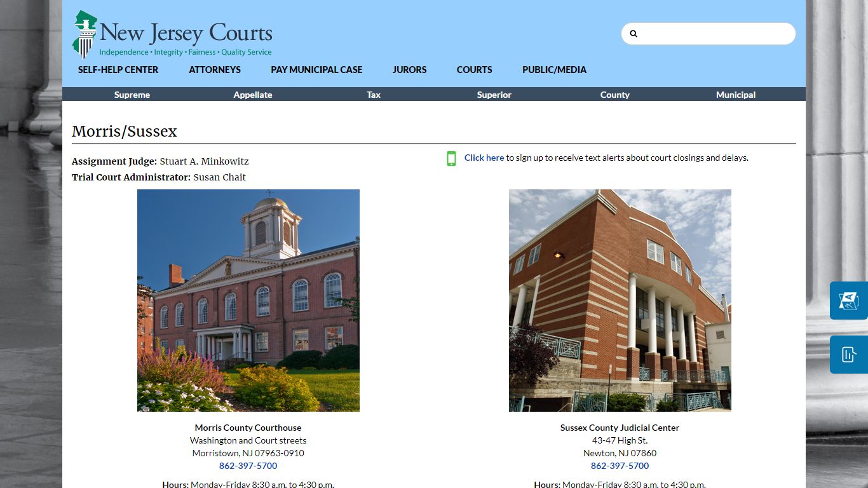Open the upper blue side widget icon

(x=849, y=301)
